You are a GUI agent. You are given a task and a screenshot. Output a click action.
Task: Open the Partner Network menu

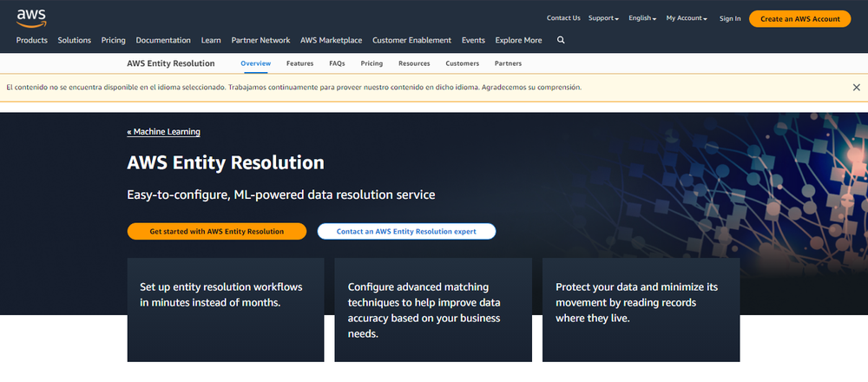(x=260, y=41)
